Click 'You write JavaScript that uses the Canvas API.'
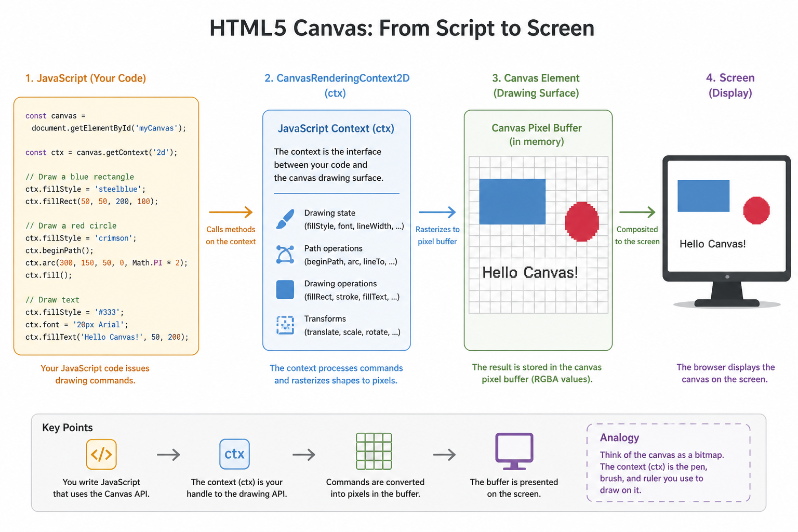The width and height of the screenshot is (798, 532). pos(101,488)
